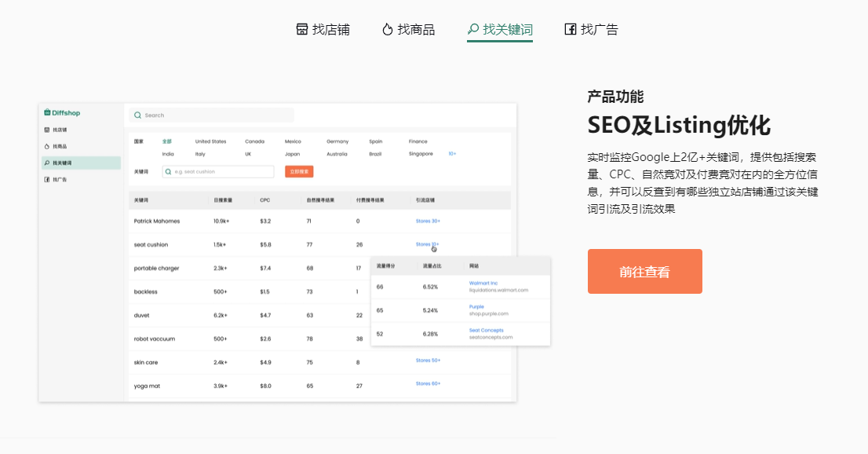Select the United States country filter
The height and width of the screenshot is (454, 868).
[x=210, y=141]
